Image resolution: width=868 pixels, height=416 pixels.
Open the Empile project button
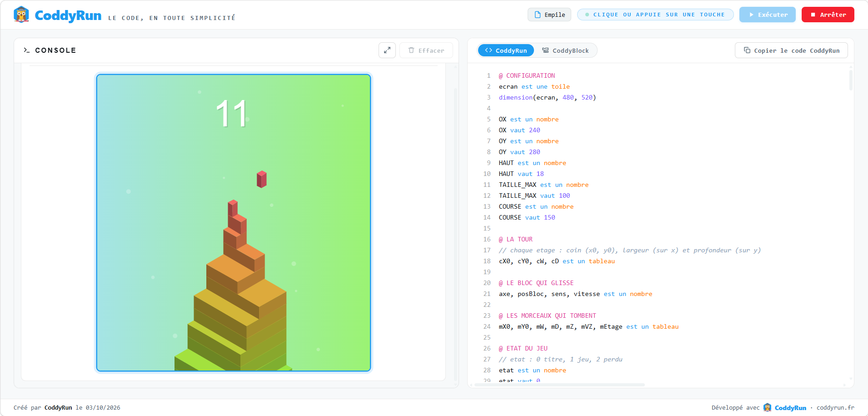(549, 15)
